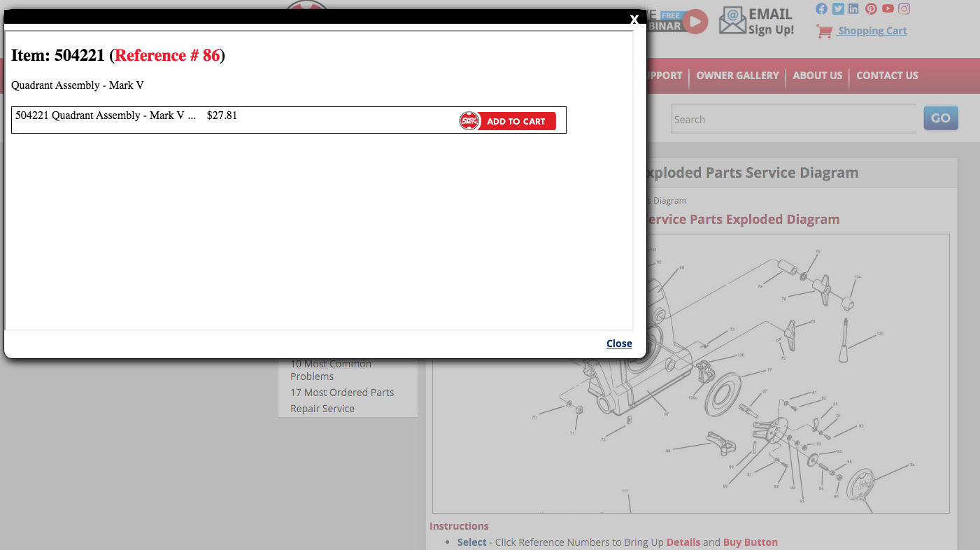Image resolution: width=980 pixels, height=550 pixels.
Task: Add Quadrant Assembly item to cart
Action: (508, 121)
